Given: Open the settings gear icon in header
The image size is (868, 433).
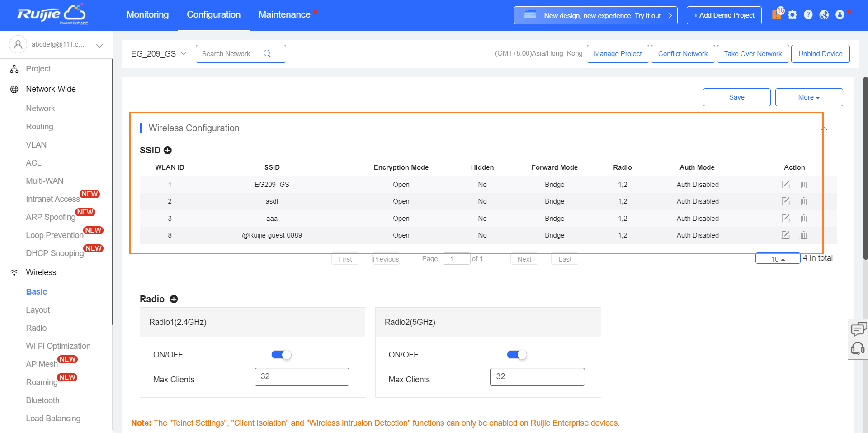Looking at the screenshot, I should tap(793, 15).
